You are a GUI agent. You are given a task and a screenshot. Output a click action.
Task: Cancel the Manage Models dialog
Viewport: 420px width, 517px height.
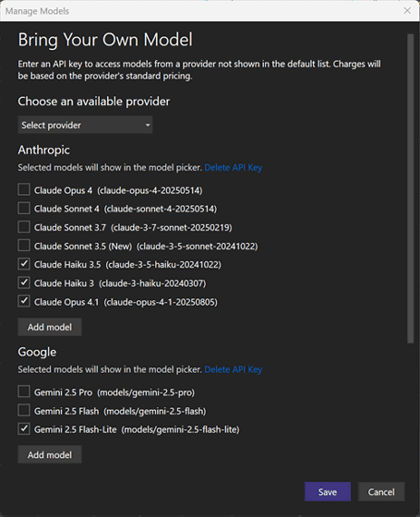click(381, 492)
